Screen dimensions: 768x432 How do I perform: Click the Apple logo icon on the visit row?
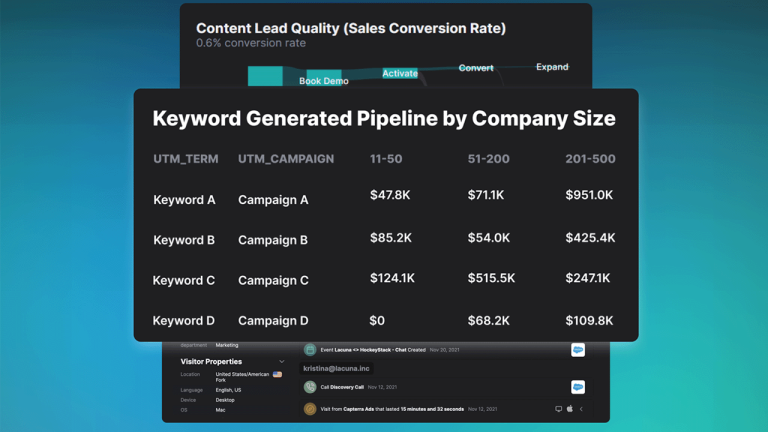pos(570,408)
